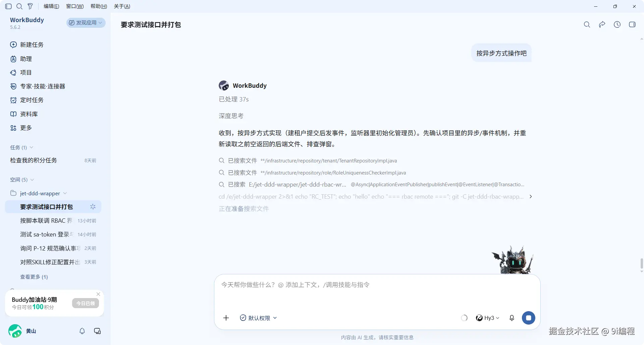The image size is (644, 345).
Task: Click the screen chat icon near bell
Action: pos(97,331)
